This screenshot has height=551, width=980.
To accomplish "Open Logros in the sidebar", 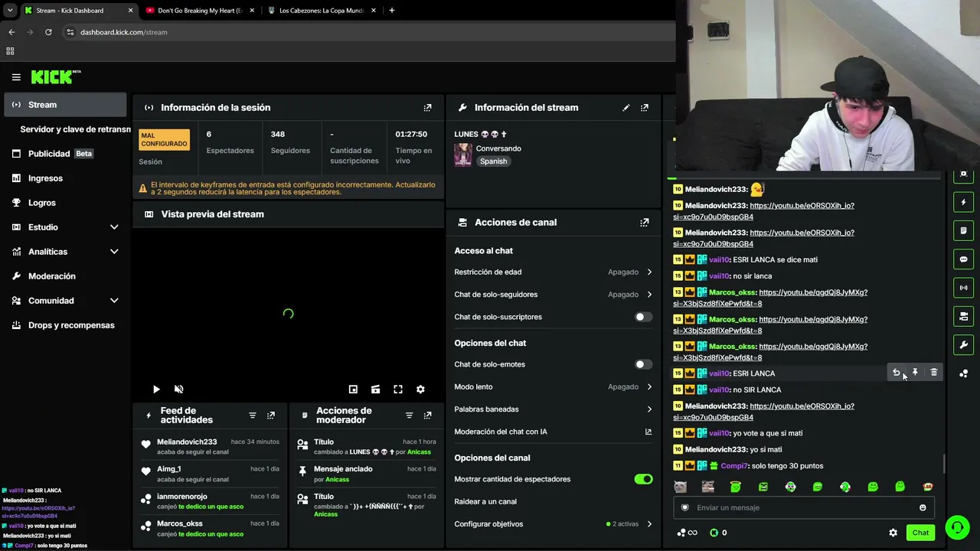I will pyautogui.click(x=65, y=203).
